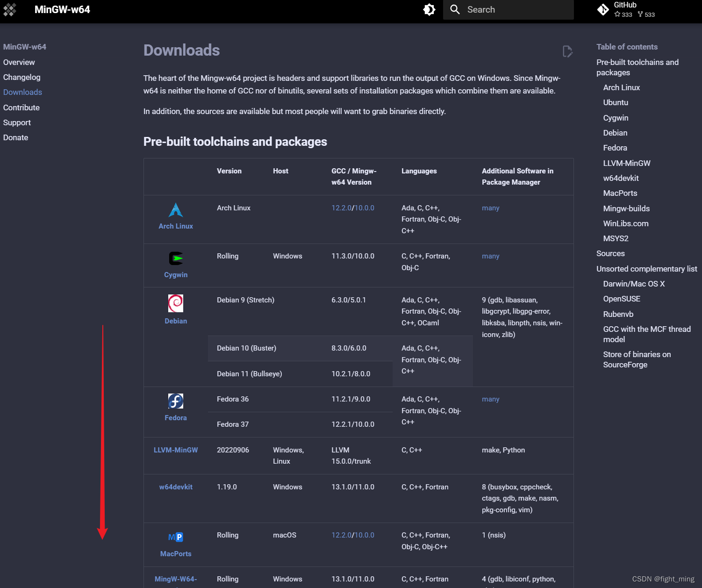The width and height of the screenshot is (702, 588).
Task: Focus the Search input field
Action: click(x=509, y=9)
